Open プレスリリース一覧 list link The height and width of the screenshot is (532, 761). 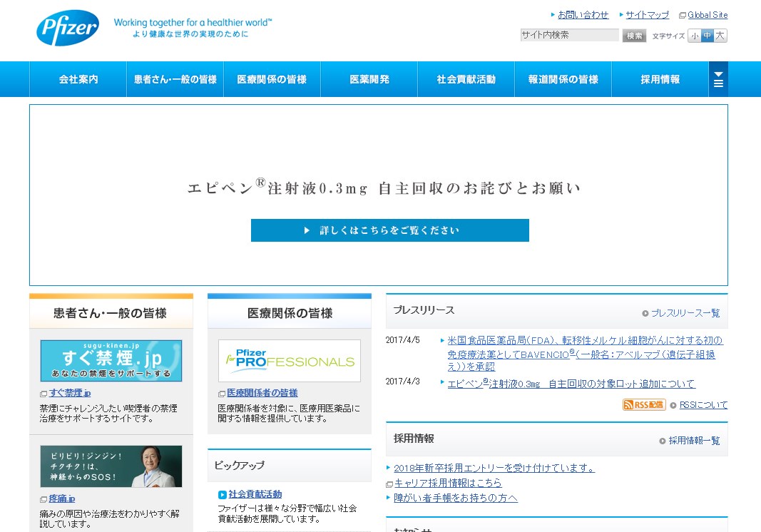[x=685, y=313]
